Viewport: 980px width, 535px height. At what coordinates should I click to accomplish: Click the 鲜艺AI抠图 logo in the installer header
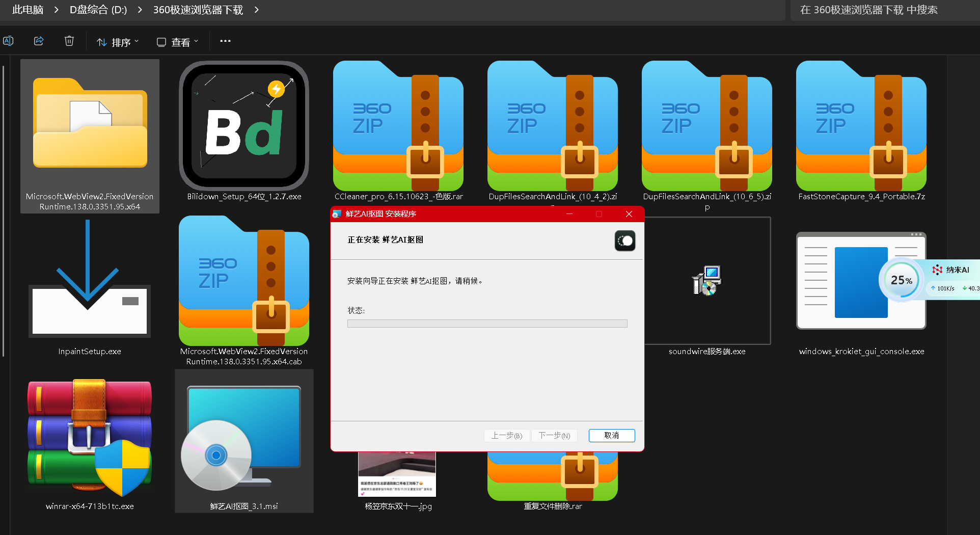(x=625, y=240)
